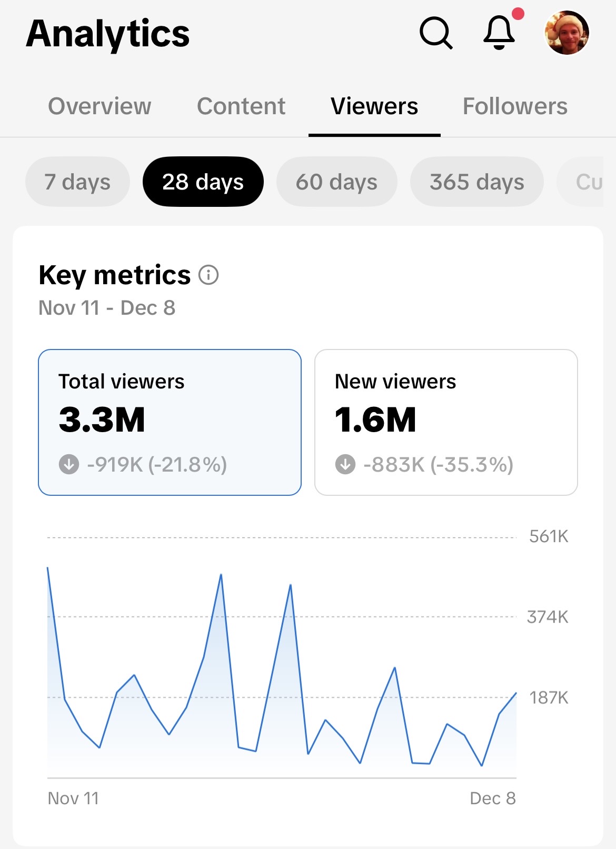
Task: Open the Followers tab
Action: (515, 106)
